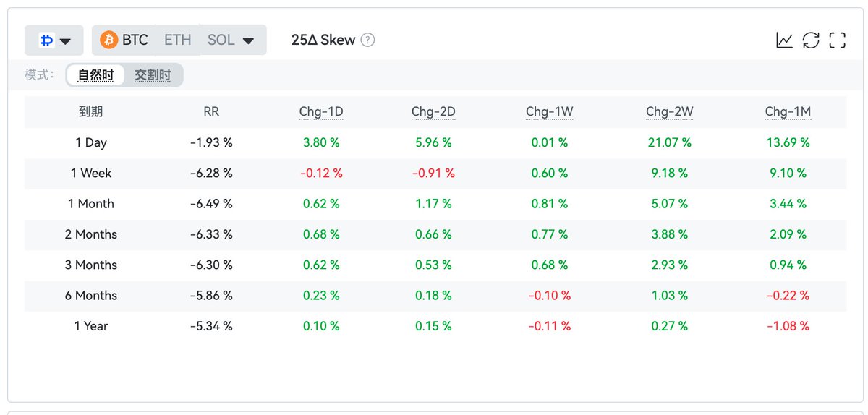Screen dimensions: 868x415
Task: Select the 1 Week expiry row label
Action: click(91, 174)
